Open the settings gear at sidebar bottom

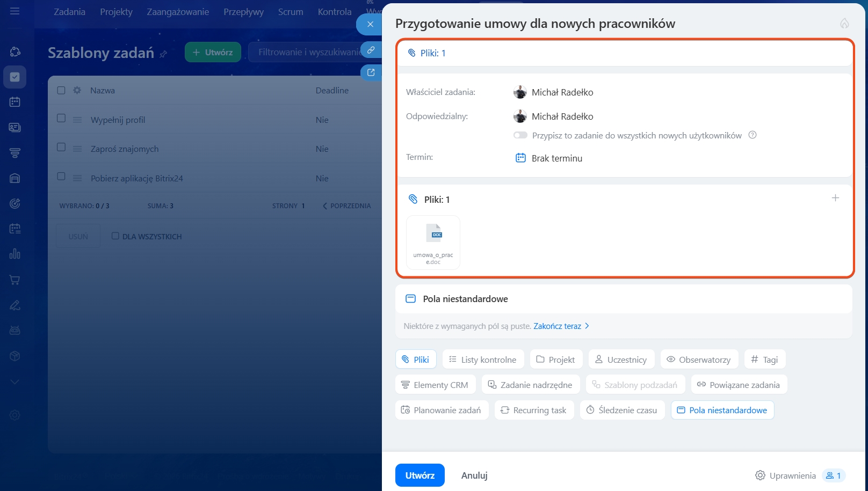(x=15, y=415)
